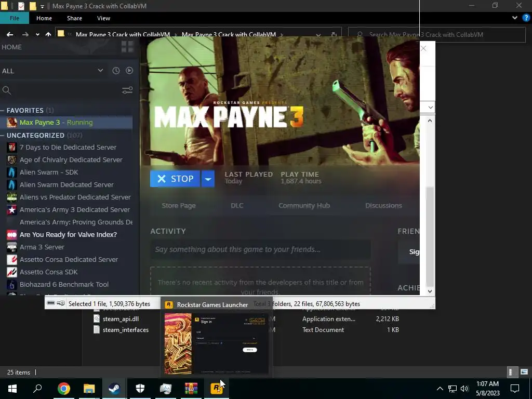Click the America's Army 3 star icon
The image size is (532, 399).
click(12, 210)
